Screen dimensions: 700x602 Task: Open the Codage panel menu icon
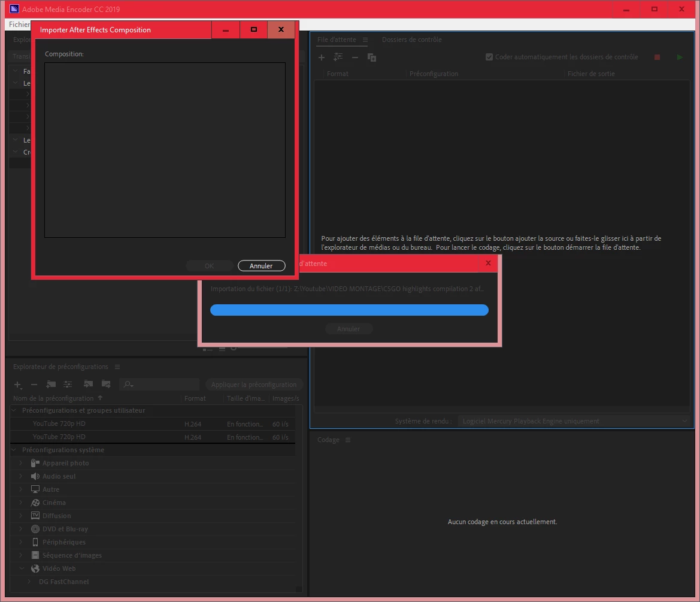[x=348, y=440]
